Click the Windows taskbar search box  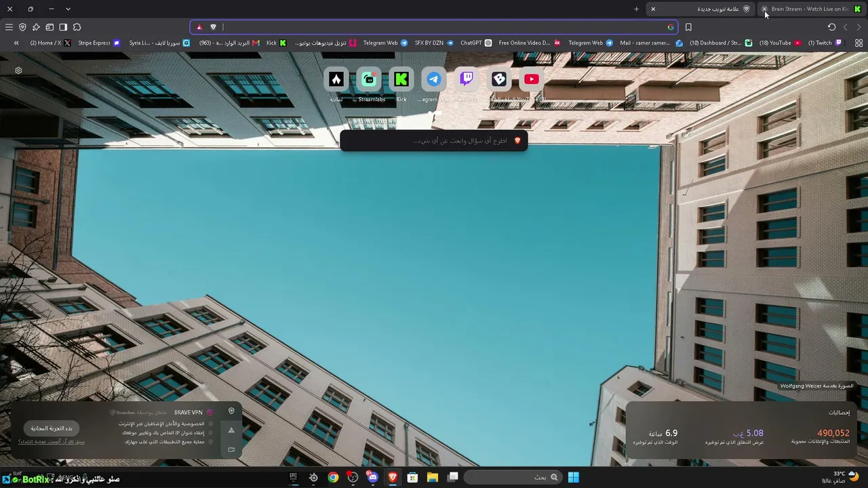click(x=513, y=477)
